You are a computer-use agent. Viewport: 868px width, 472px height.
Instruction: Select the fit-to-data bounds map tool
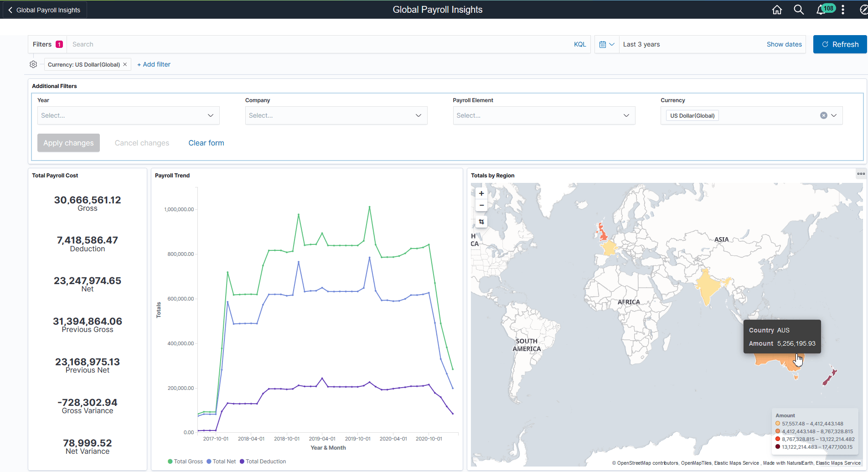tap(481, 222)
